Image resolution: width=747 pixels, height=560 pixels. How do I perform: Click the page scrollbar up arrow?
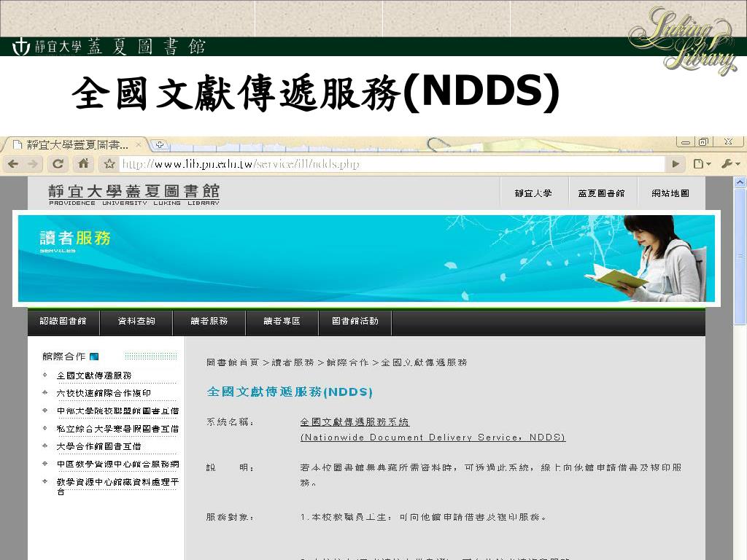tap(740, 182)
